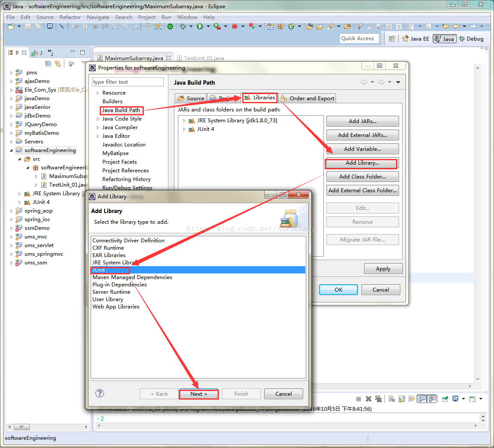Switch to Order and Export tab

click(307, 98)
